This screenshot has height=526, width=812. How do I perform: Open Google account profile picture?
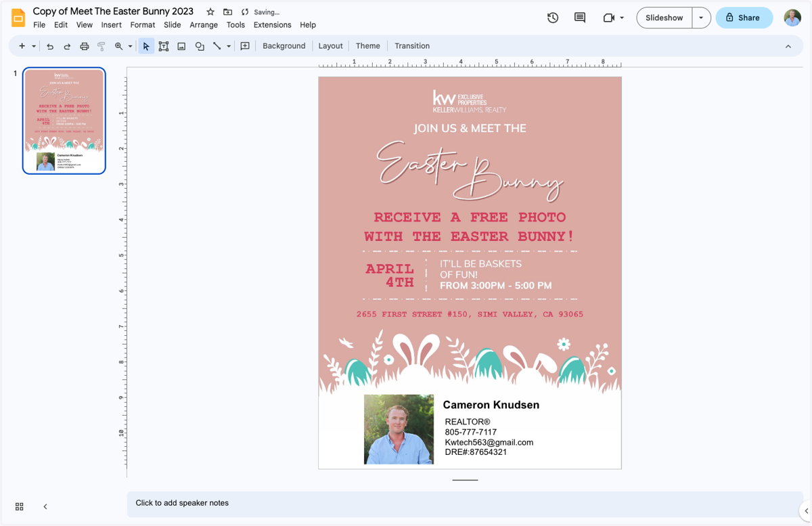[x=792, y=18]
